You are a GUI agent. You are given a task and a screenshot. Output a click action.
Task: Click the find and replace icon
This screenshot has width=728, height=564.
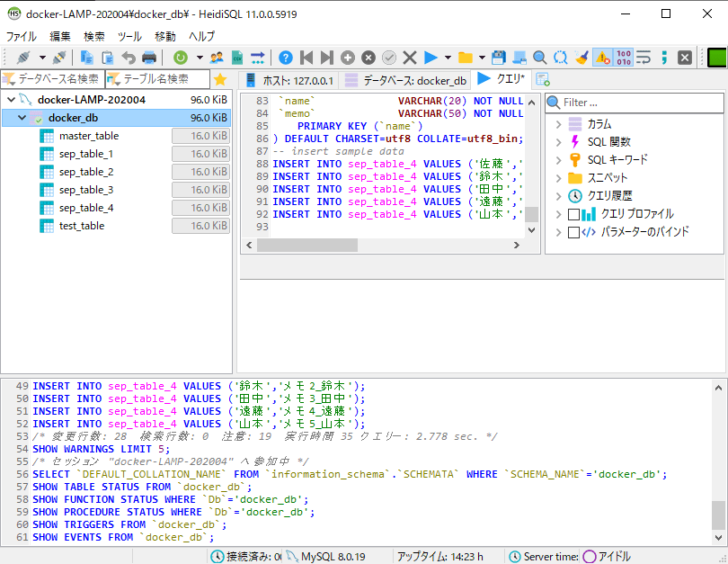coord(561,58)
